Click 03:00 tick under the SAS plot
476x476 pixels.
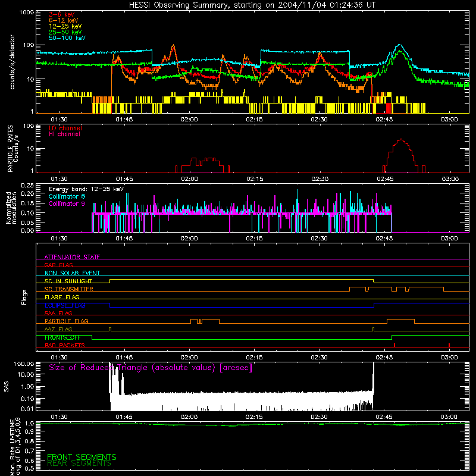click(449, 417)
